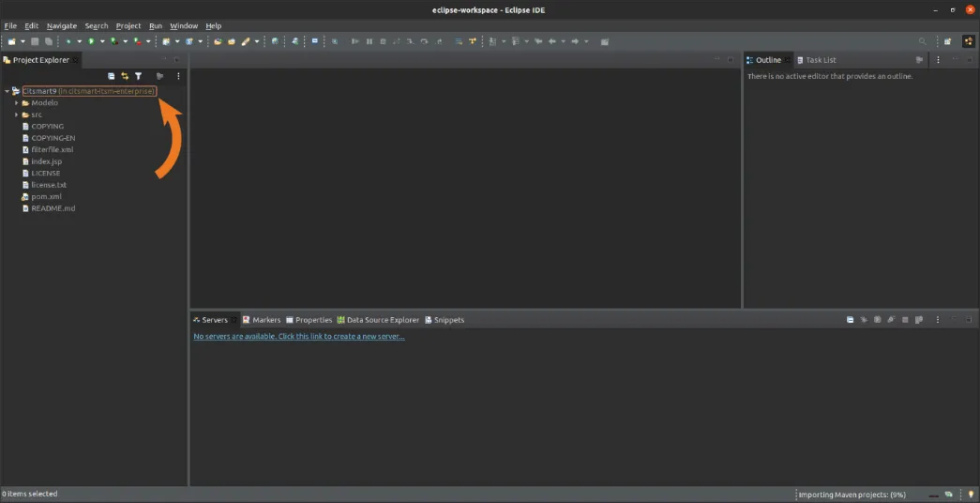Open the Outline view menu (three dots)
980x503 pixels.
[938, 60]
